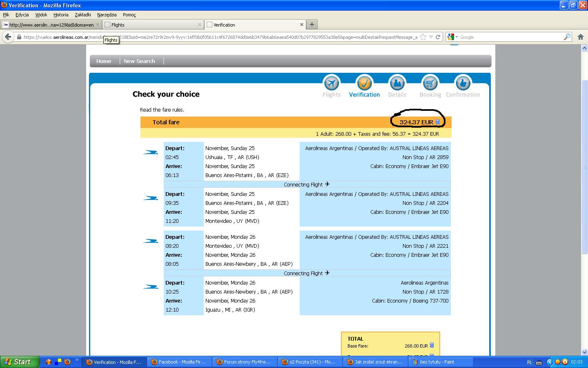The height and width of the screenshot is (368, 588).
Task: Click the Home navigation link
Action: pyautogui.click(x=104, y=61)
